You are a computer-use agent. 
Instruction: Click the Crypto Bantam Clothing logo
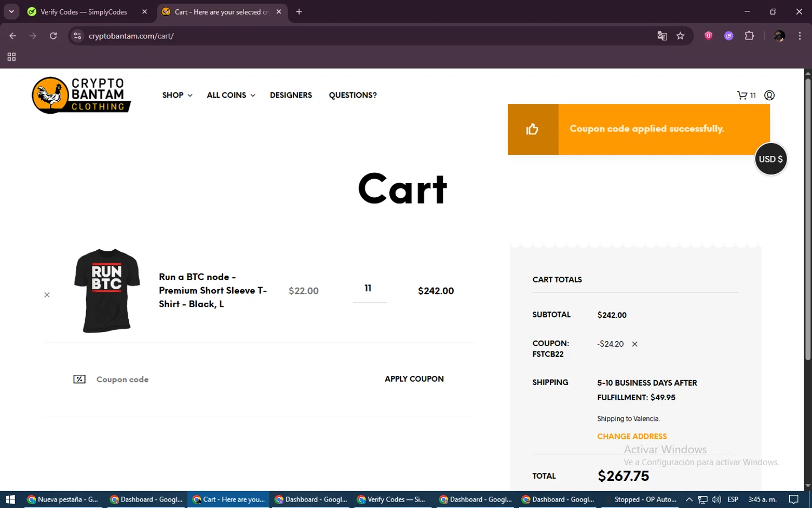click(x=81, y=95)
